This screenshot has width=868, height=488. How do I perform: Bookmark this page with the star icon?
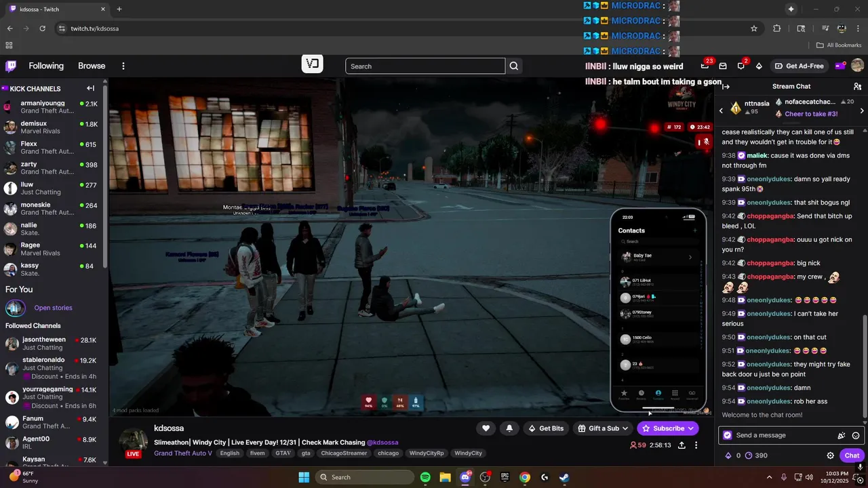[x=753, y=28]
